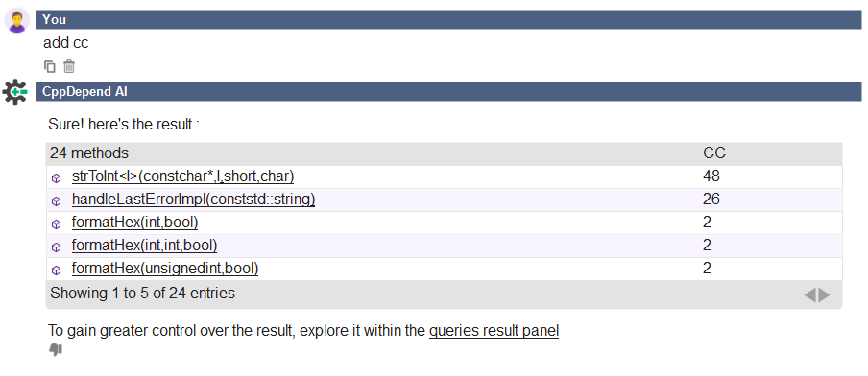Click the thumbs-down feedback icon
Viewport: 868px width, 376px height.
coord(56,349)
